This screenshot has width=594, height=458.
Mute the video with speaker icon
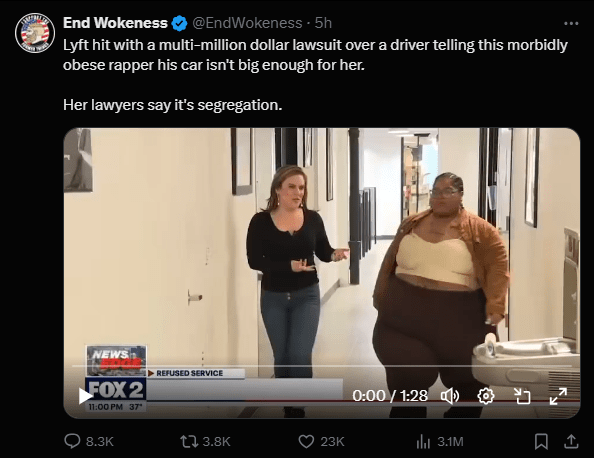450,396
